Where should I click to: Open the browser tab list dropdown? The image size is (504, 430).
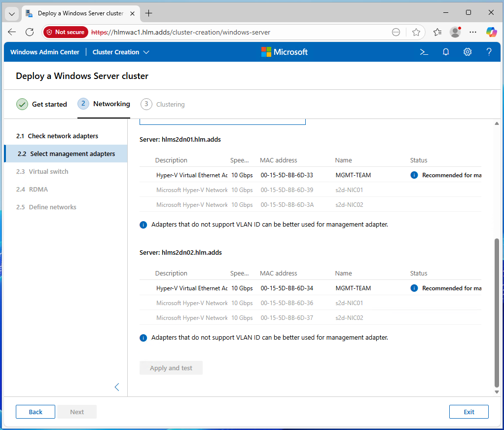(x=12, y=13)
